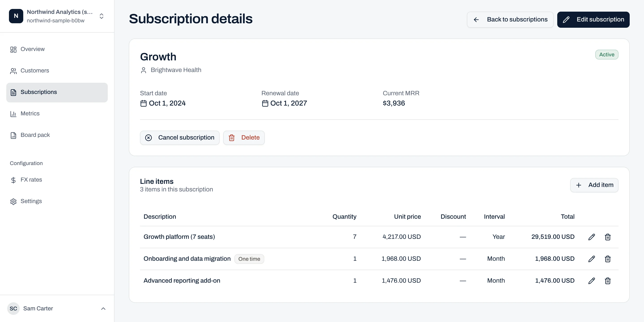
Task: Click the renewal date calendar icon
Action: [265, 103]
